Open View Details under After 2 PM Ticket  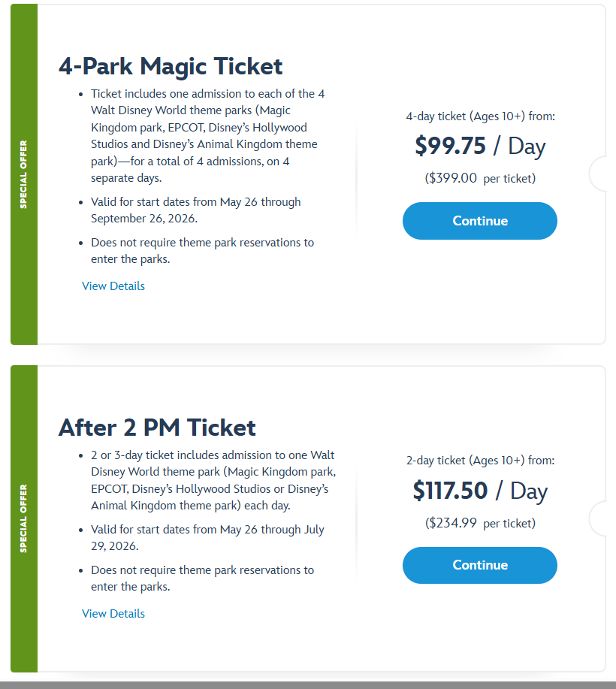113,614
